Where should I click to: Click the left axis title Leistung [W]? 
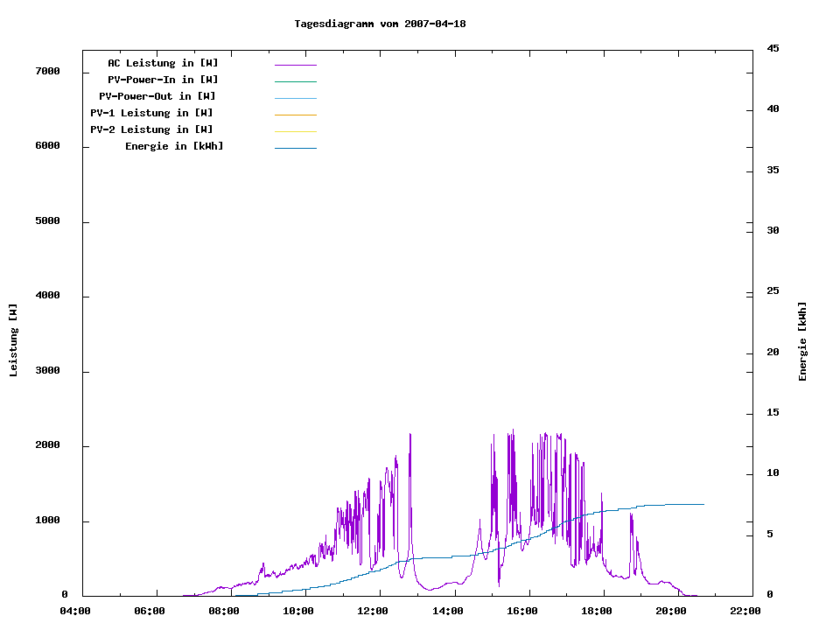pos(14,340)
